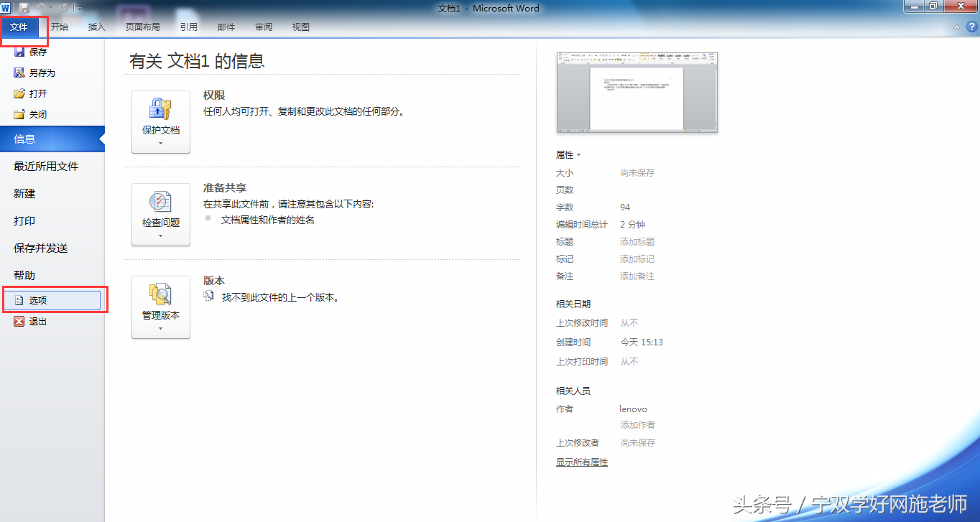Open the Customize Quick Access Toolbar dropdown
980x522 pixels.
point(79,9)
